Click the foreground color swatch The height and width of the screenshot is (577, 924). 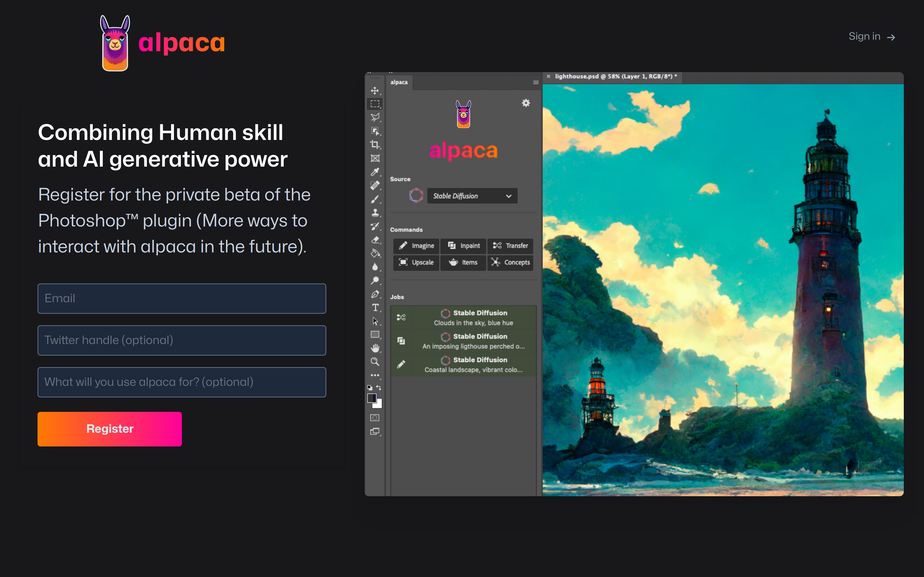[371, 398]
